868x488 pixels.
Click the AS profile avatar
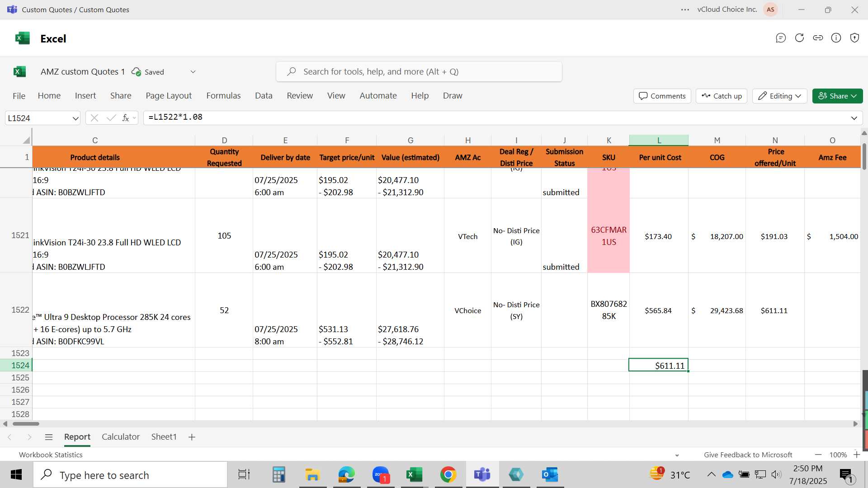[770, 9]
